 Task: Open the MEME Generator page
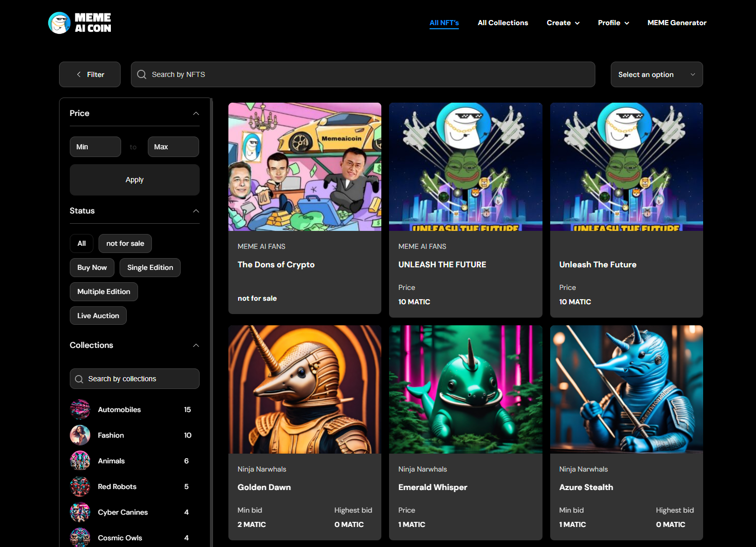[x=676, y=23]
